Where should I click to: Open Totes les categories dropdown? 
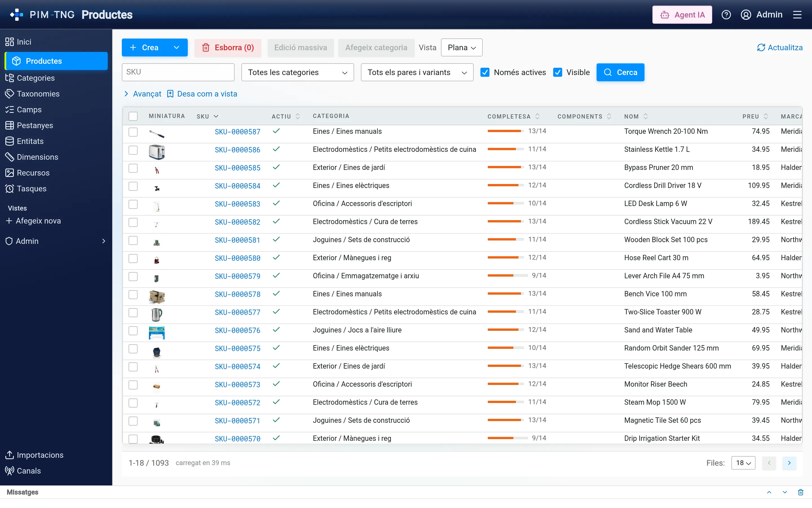pyautogui.click(x=297, y=72)
